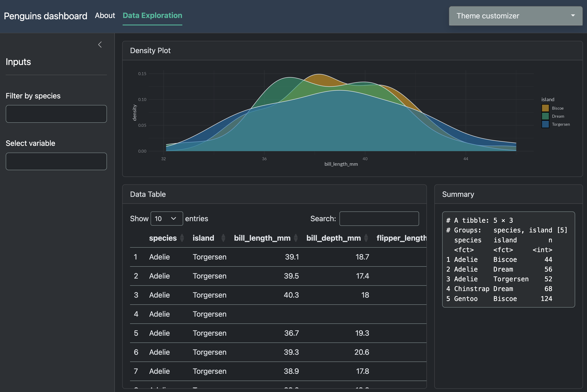Screen dimensions: 587x392
Task: Switch to the About tab
Action: pyautogui.click(x=105, y=15)
